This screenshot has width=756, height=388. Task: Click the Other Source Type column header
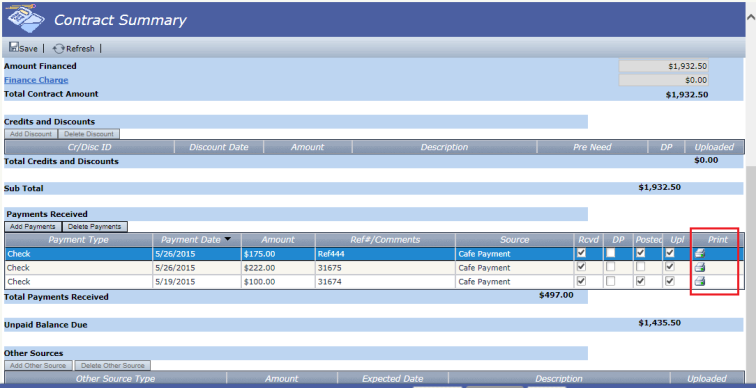click(x=115, y=379)
